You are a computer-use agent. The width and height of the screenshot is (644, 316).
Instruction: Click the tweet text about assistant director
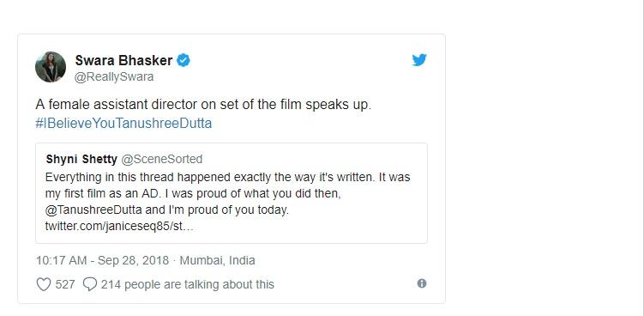click(203, 105)
